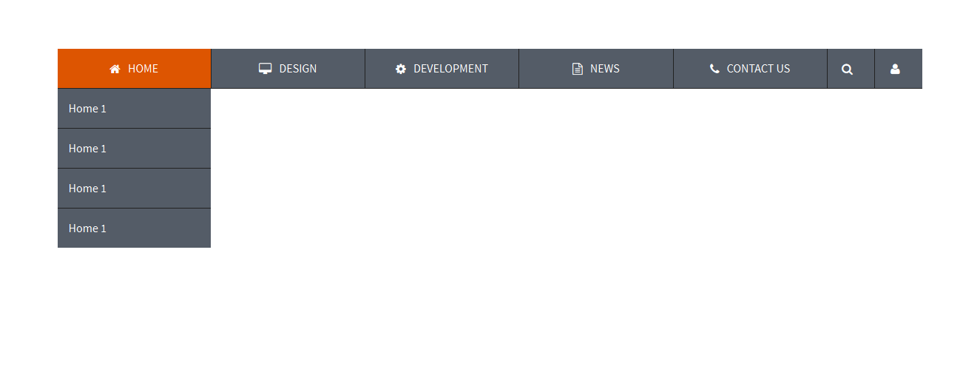This screenshot has height=386, width=980.
Task: Choose the first Home 1 submenu entry
Action: pyautogui.click(x=134, y=109)
